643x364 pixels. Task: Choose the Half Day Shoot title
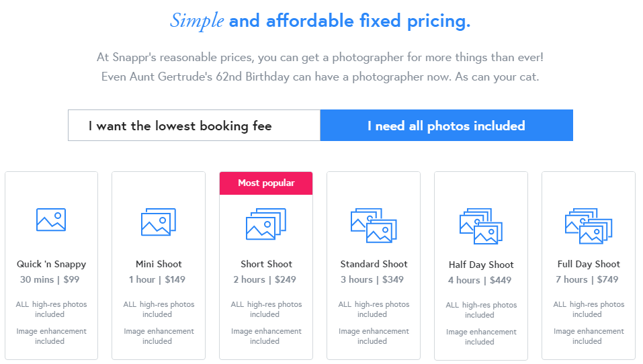(481, 265)
